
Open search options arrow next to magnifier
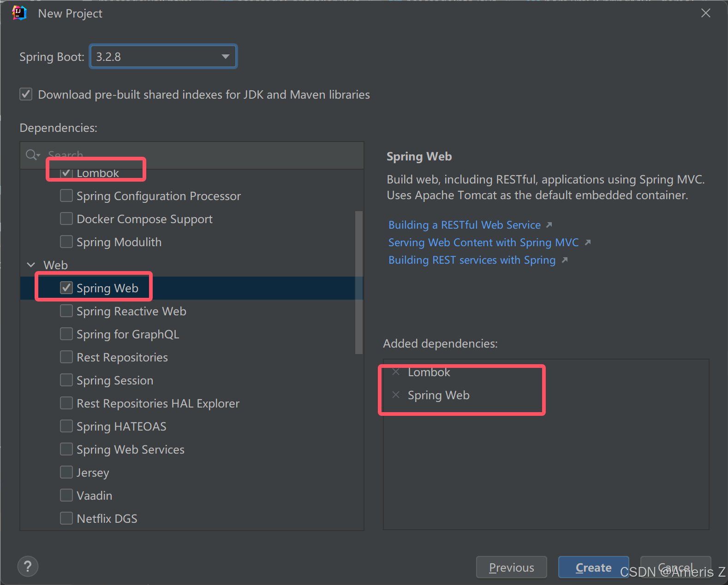[39, 155]
